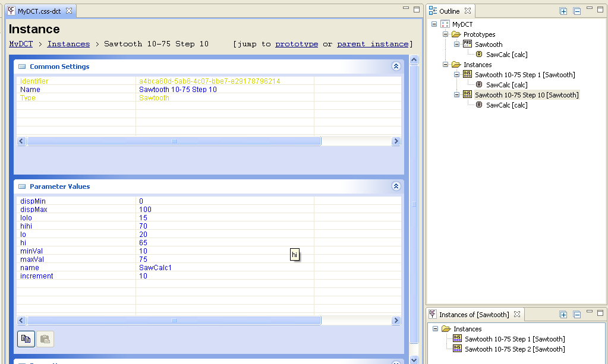Expand all nodes in the Outline panel

(x=563, y=11)
